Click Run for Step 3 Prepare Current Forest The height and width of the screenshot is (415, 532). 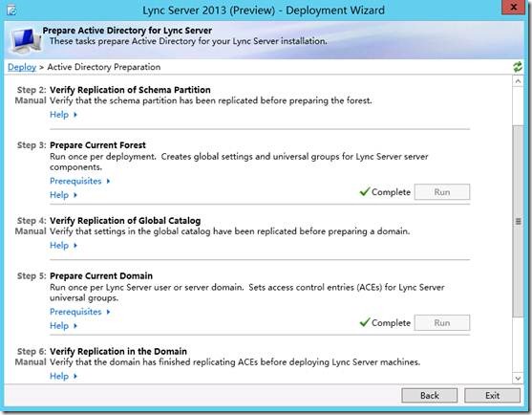pyautogui.click(x=442, y=192)
